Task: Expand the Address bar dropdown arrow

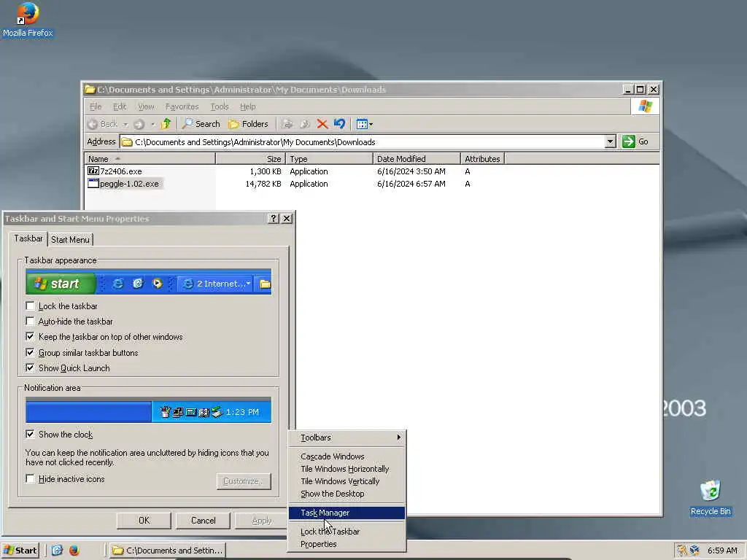Action: pyautogui.click(x=611, y=141)
